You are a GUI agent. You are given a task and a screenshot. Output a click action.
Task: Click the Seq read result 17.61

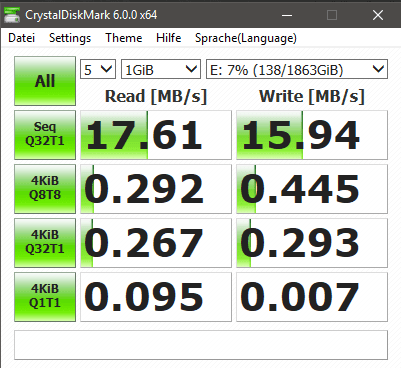(156, 135)
